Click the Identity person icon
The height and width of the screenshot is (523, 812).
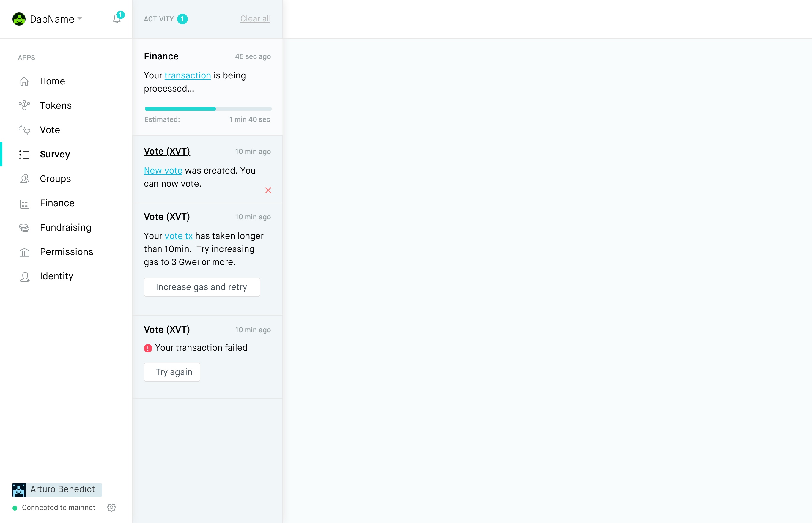point(24,276)
